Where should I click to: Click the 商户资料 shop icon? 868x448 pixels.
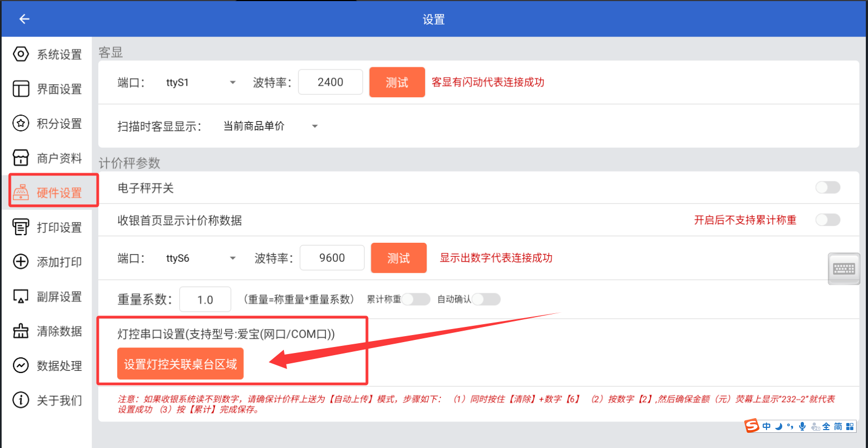click(21, 158)
